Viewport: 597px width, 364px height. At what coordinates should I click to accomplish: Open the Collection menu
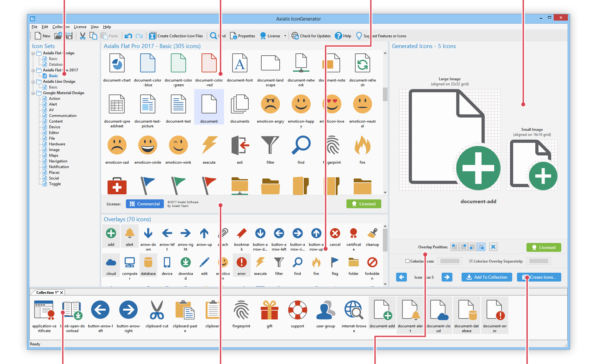60,27
